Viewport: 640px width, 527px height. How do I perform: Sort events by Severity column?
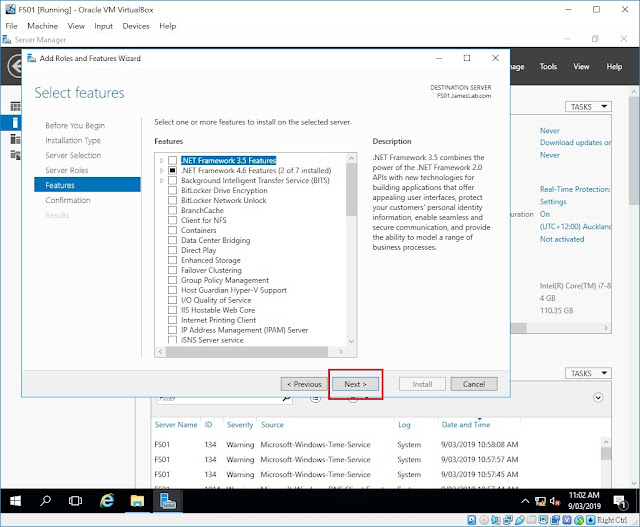240,425
